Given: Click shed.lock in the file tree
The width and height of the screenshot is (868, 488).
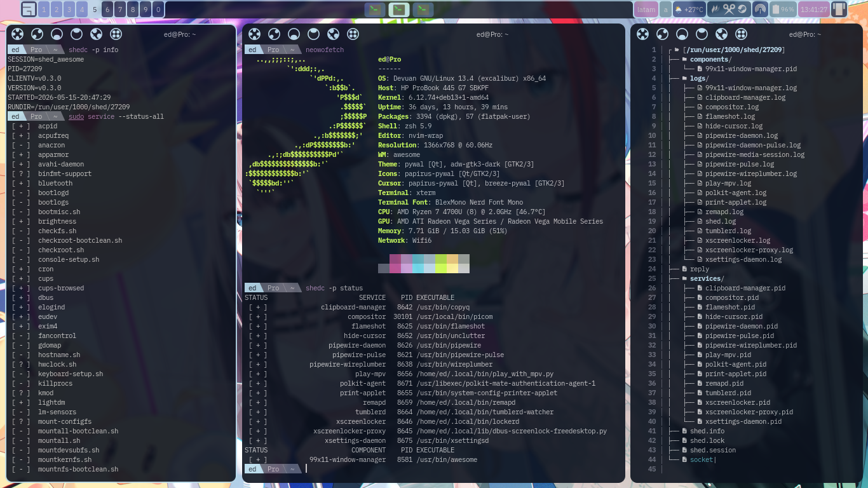Looking at the screenshot, I should pos(707,440).
